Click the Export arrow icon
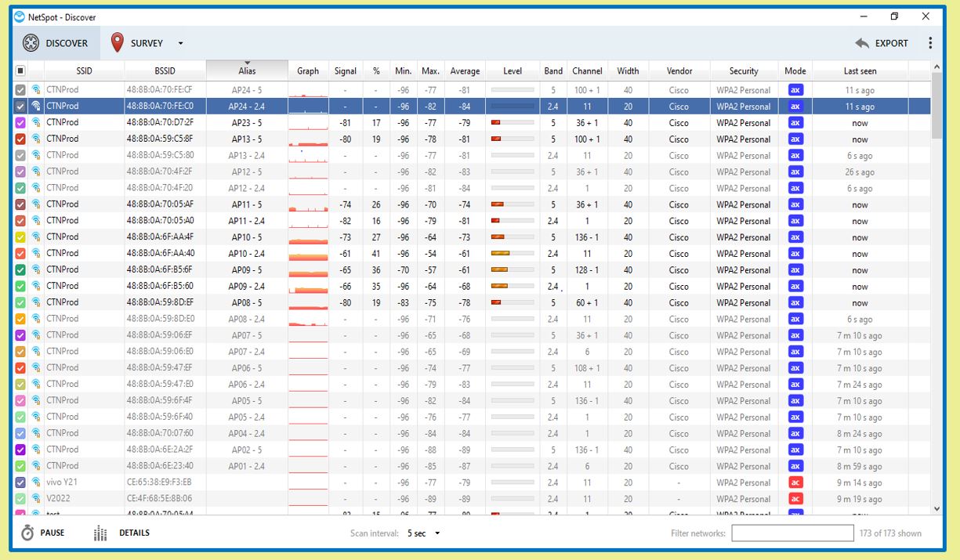960x560 pixels. click(863, 43)
